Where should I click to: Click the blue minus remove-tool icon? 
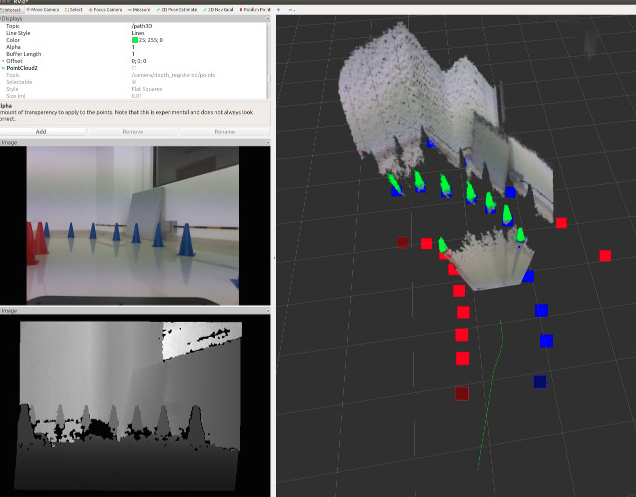(290, 9)
